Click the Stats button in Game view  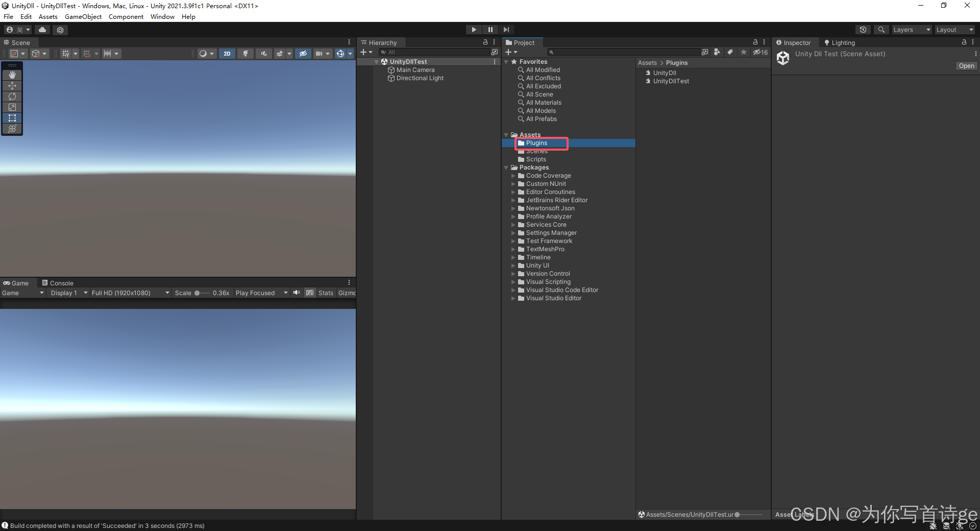tap(326, 293)
